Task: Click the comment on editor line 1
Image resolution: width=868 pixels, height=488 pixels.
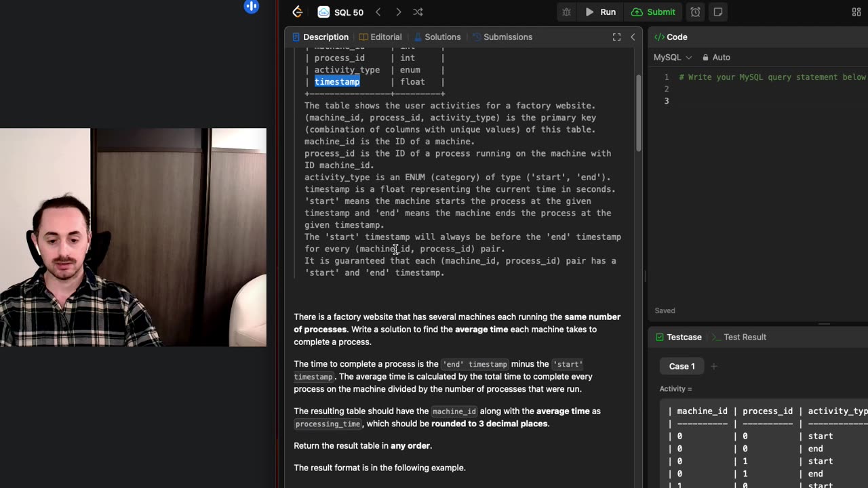Action: click(x=772, y=77)
